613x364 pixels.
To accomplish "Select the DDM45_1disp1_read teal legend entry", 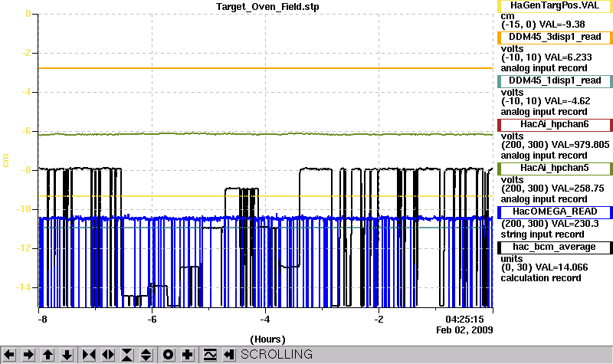I will [555, 81].
